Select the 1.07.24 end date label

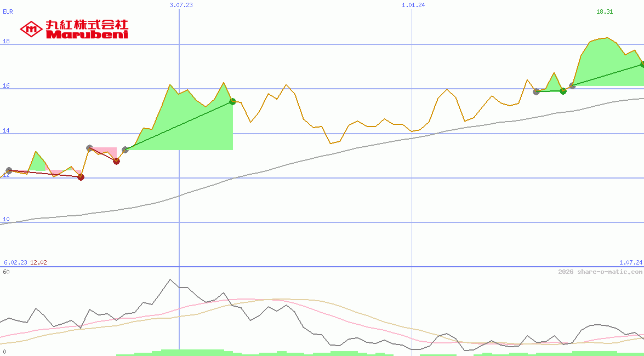(630, 262)
